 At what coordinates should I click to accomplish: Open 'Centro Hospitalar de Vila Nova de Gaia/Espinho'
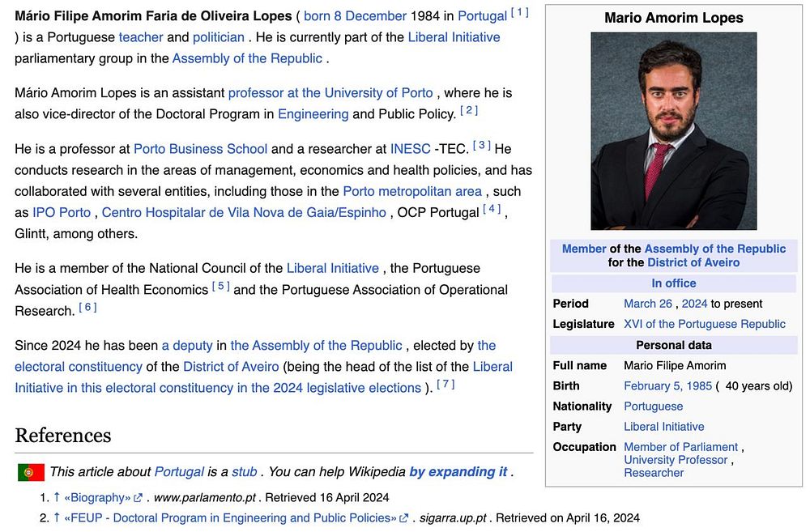click(244, 213)
